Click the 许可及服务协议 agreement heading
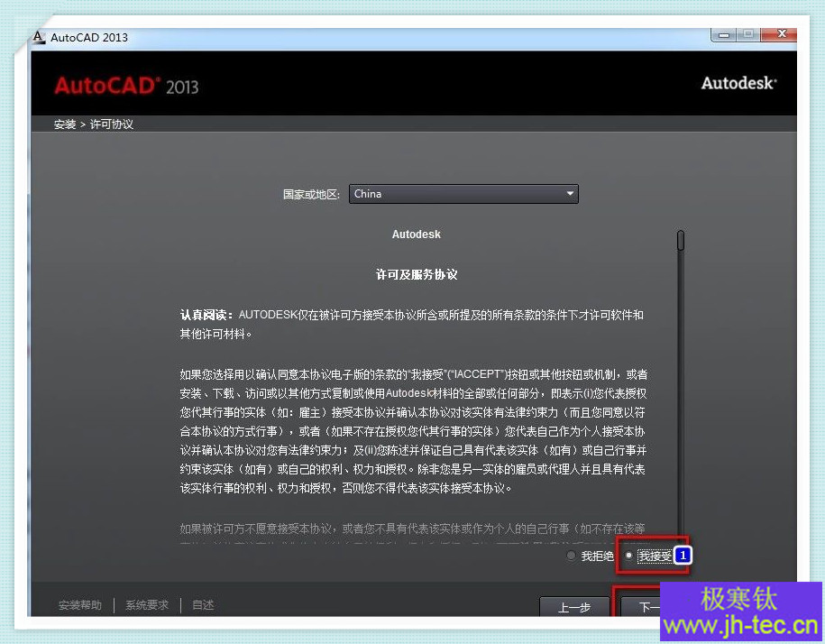The width and height of the screenshot is (825, 644). tap(417, 274)
